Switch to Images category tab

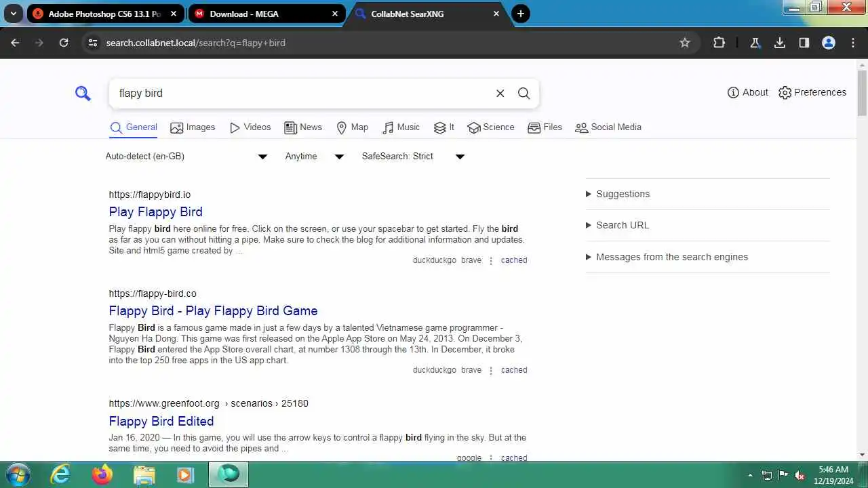[x=193, y=127]
